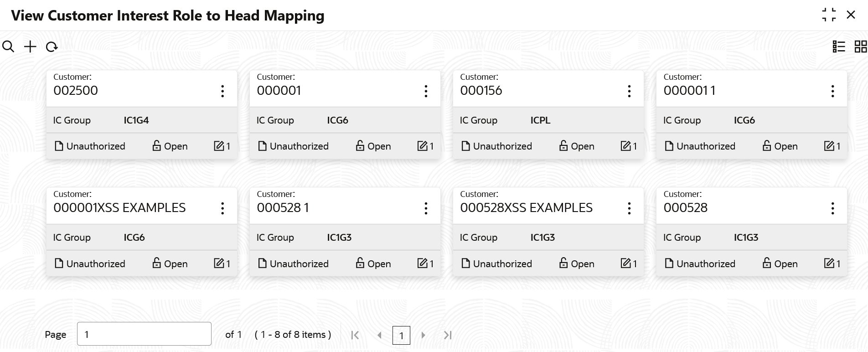Go to the next page
Viewport: 868px width, 352px height.
point(423,335)
